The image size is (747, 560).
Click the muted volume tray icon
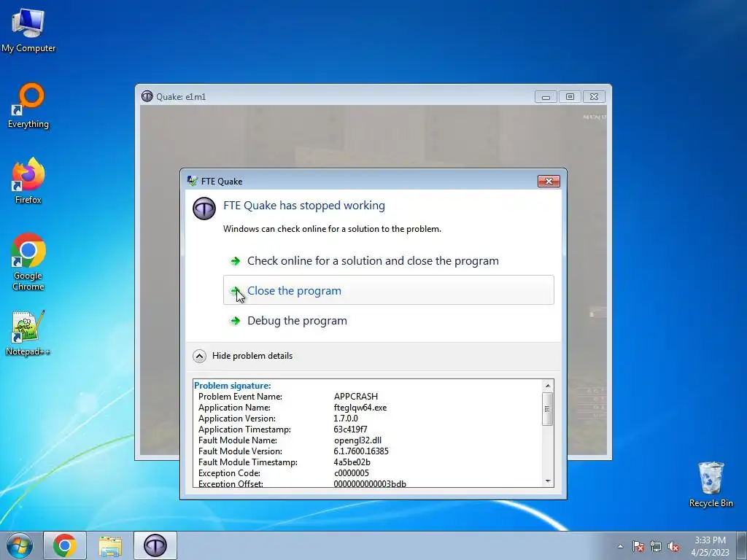point(673,546)
